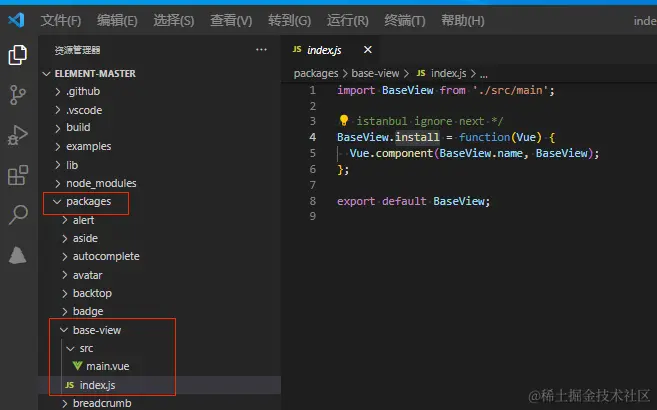The image size is (657, 410).
Task: Click packages in the breadcrumb path
Action: pyautogui.click(x=316, y=73)
